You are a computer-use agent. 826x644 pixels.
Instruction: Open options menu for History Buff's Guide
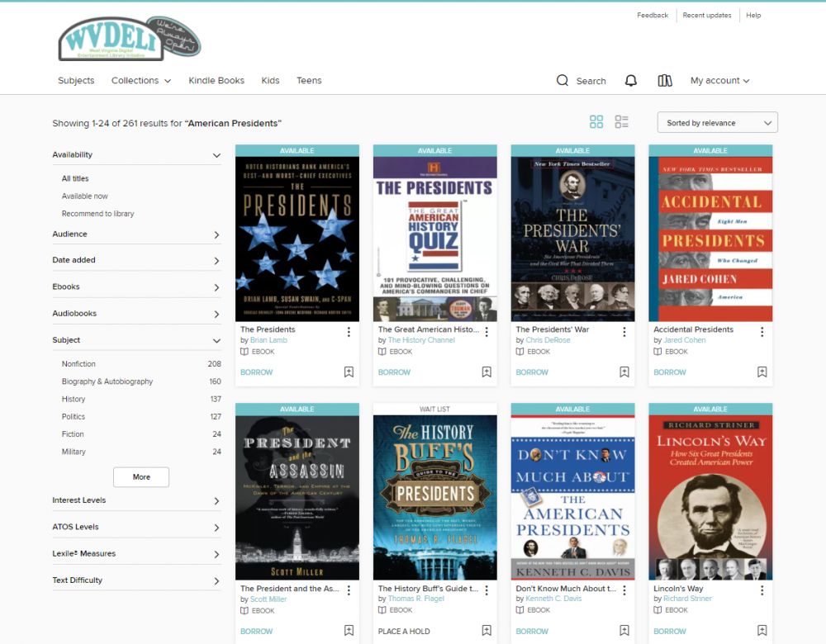[x=487, y=590]
